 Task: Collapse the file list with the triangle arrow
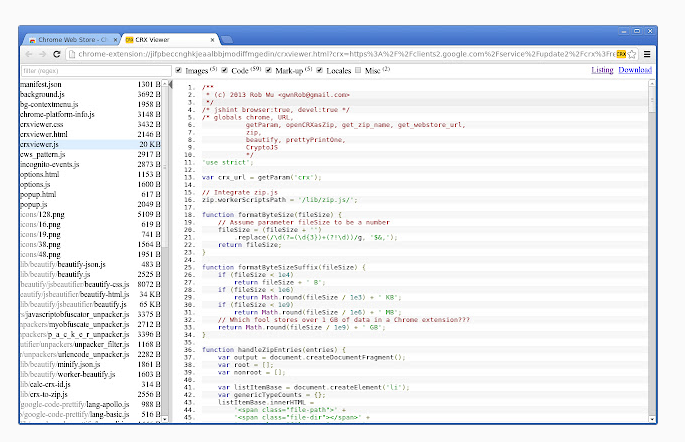click(171, 84)
